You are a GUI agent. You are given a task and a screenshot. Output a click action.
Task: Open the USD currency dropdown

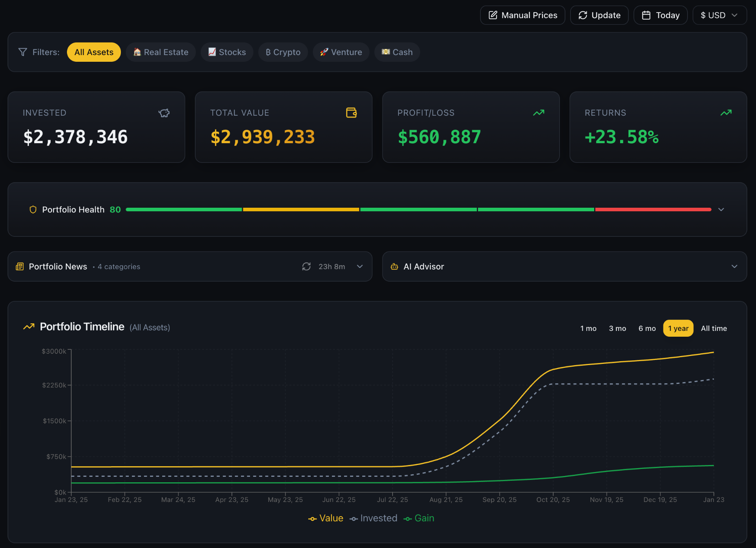click(719, 15)
